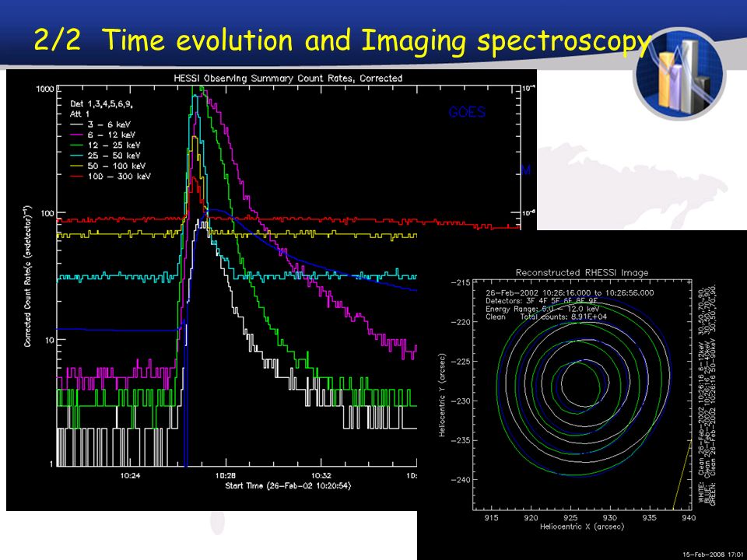Viewport: 747px width, 560px height.
Task: Click the '-230' Y-axis tick label
Action: [461, 401]
